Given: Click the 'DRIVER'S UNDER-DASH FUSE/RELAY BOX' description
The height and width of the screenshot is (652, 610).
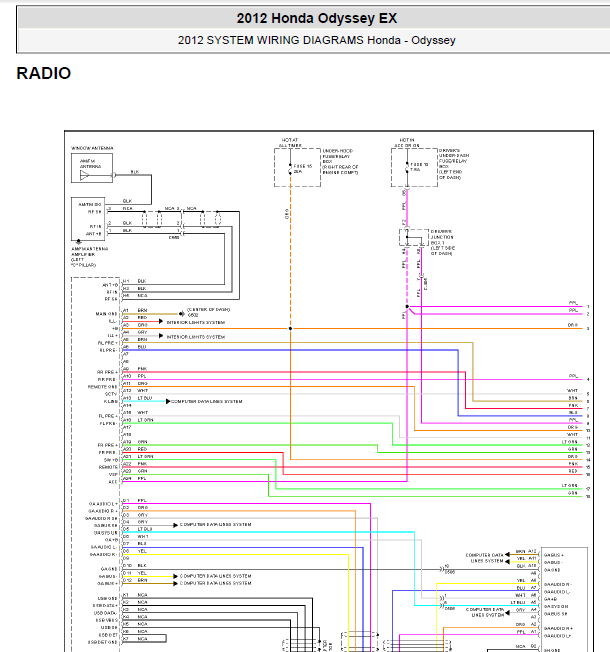Looking at the screenshot, I should (x=454, y=164).
